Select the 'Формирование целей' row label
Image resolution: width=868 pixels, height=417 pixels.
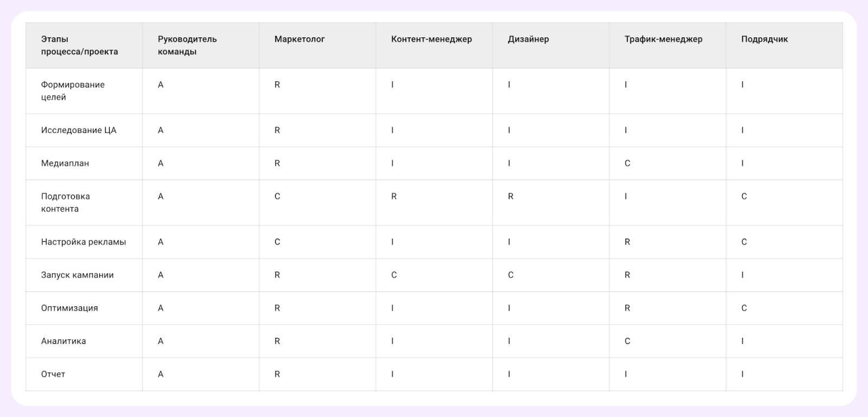(x=73, y=91)
